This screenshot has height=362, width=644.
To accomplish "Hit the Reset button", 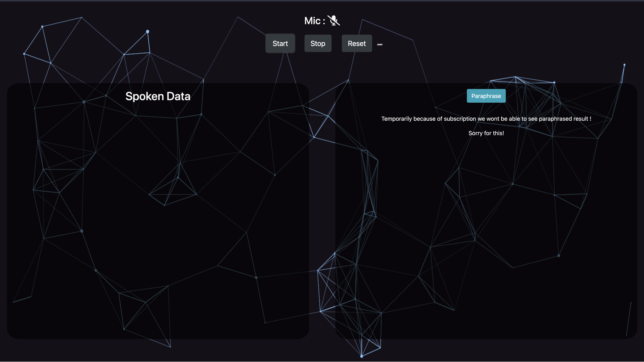I will pyautogui.click(x=356, y=43).
